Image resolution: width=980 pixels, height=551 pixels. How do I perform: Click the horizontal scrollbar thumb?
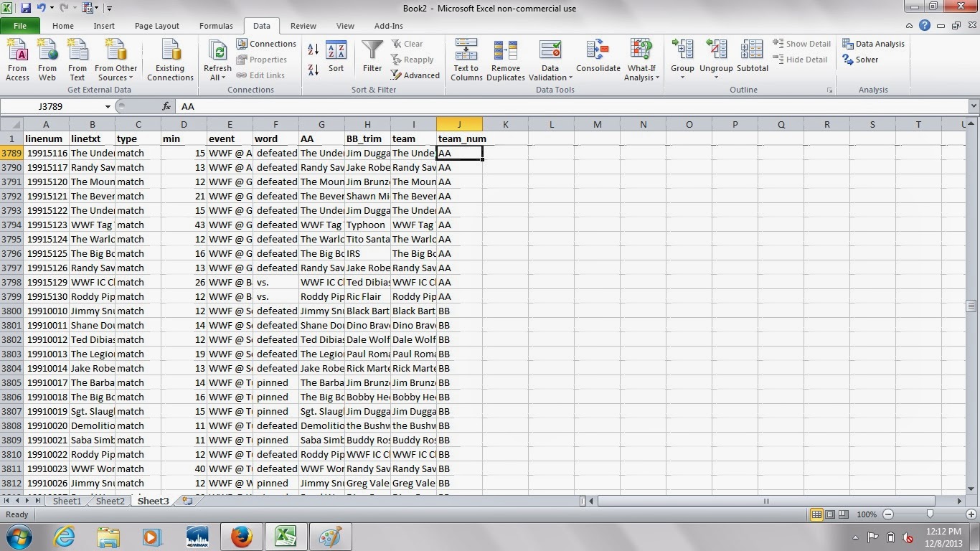coord(766,501)
